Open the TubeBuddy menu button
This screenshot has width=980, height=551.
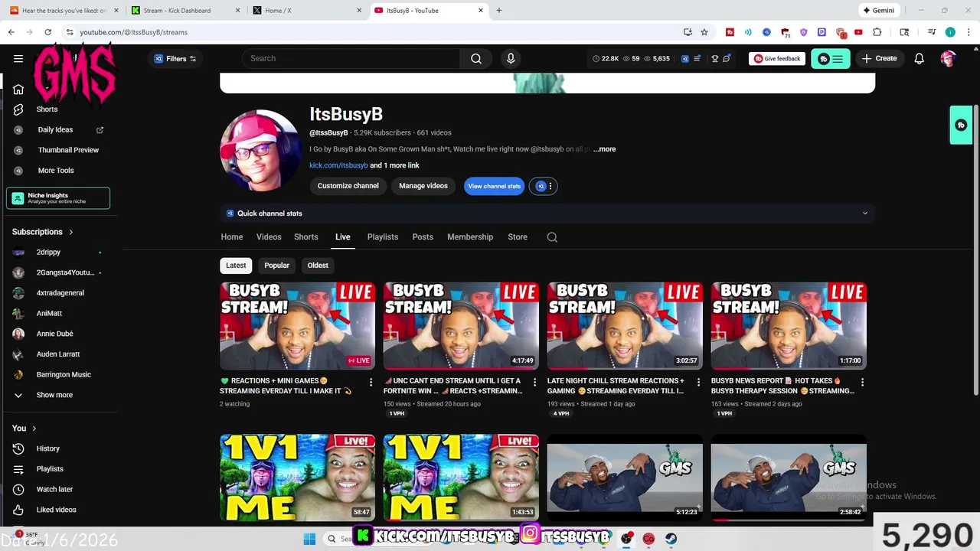(830, 58)
